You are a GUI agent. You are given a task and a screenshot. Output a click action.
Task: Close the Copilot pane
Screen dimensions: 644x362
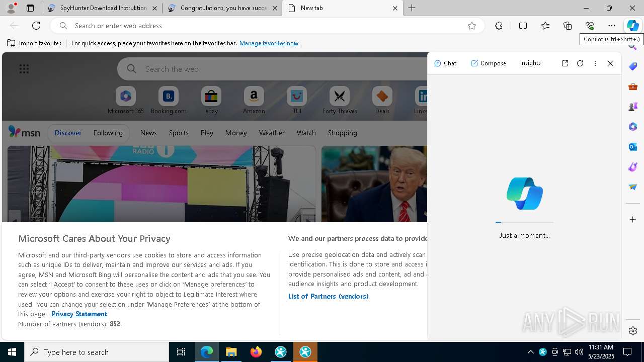pos(610,63)
